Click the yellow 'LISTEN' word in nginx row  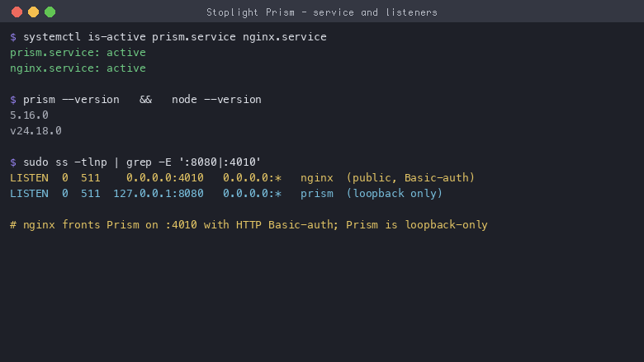pyautogui.click(x=29, y=178)
